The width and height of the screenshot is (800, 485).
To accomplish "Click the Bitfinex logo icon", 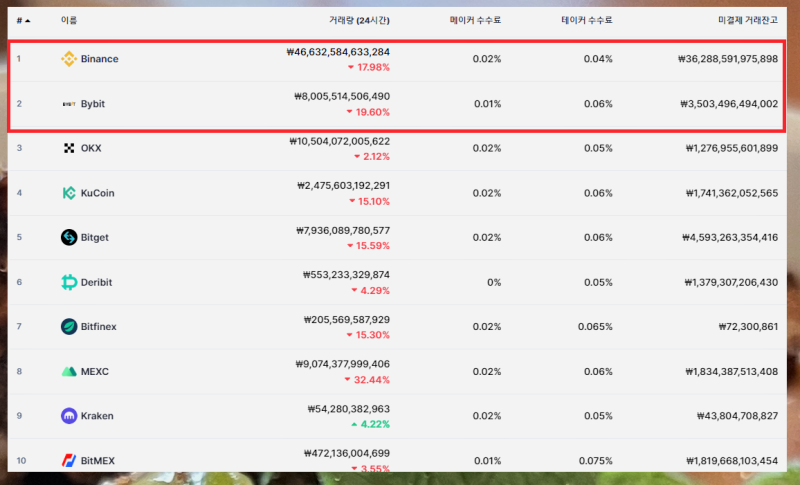I will 69,326.
